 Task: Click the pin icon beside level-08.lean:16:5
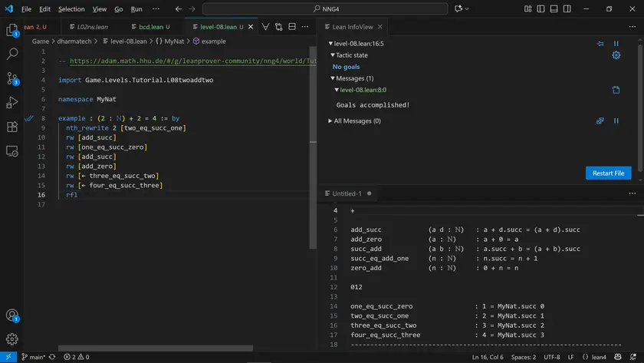coord(601,44)
